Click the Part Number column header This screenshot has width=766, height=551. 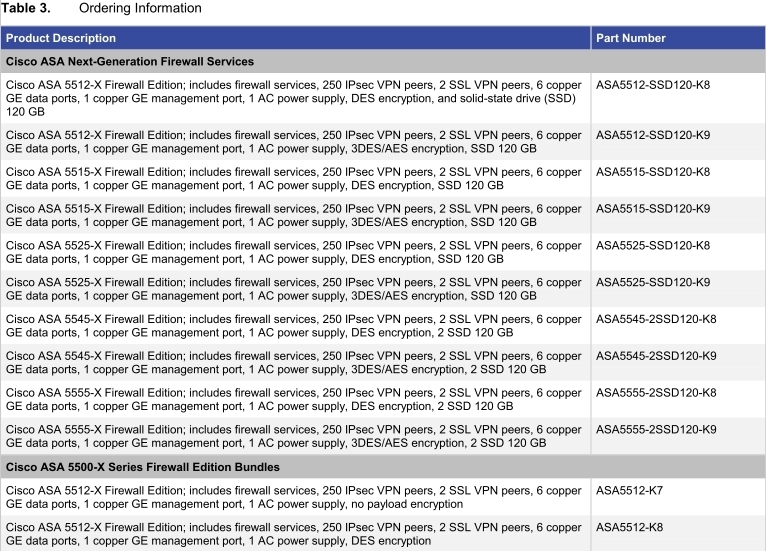tap(630, 38)
